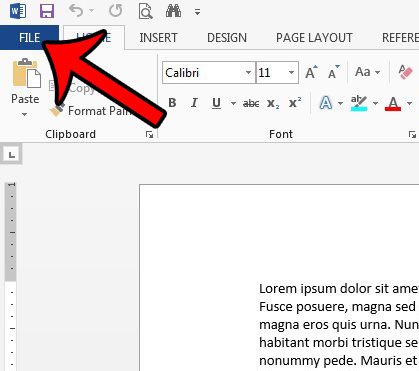This screenshot has height=371, width=419.
Task: Open the font name dropdown list
Action: (x=248, y=72)
